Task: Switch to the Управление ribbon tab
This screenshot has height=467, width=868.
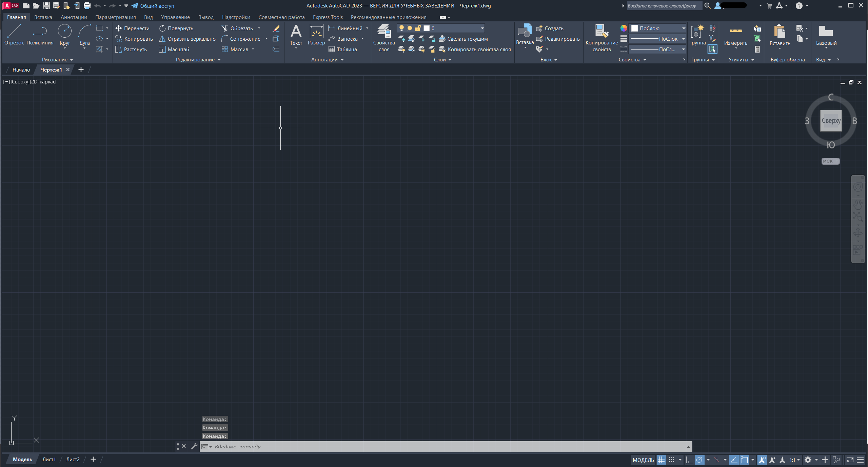Action: [x=175, y=17]
